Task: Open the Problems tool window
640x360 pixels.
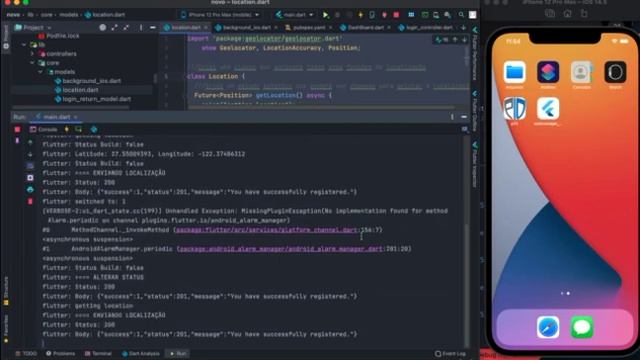Action: click(x=60, y=353)
